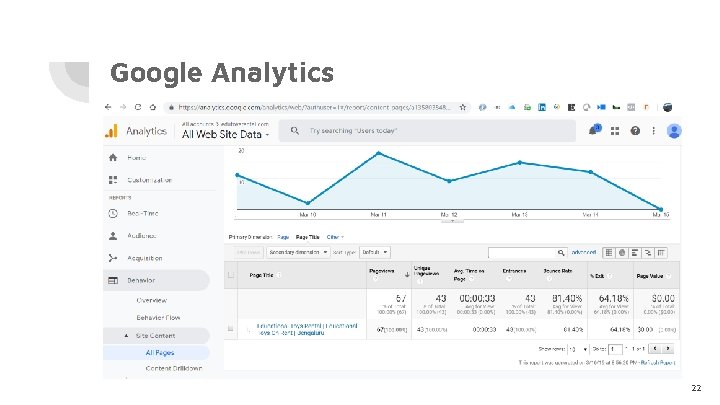This screenshot has height=405, width=720.
Task: Open the Behavior Flow report
Action: click(158, 318)
